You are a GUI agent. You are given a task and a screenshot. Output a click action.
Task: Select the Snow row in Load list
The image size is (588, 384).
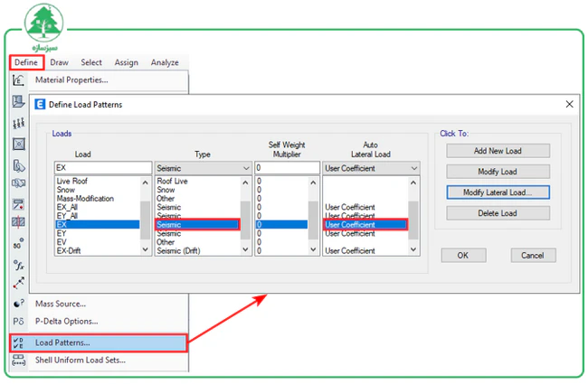pyautogui.click(x=98, y=190)
